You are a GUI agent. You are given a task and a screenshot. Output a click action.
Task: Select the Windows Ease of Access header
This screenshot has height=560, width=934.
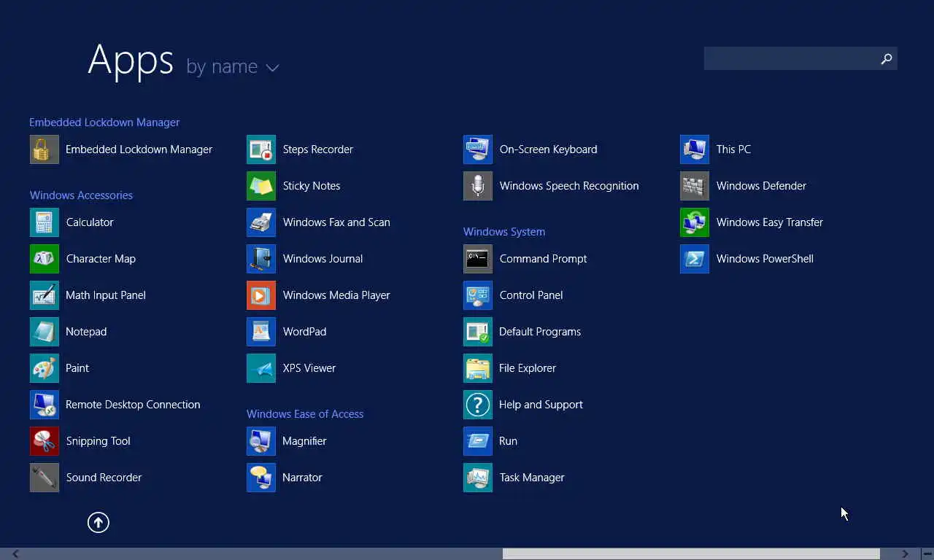click(305, 414)
